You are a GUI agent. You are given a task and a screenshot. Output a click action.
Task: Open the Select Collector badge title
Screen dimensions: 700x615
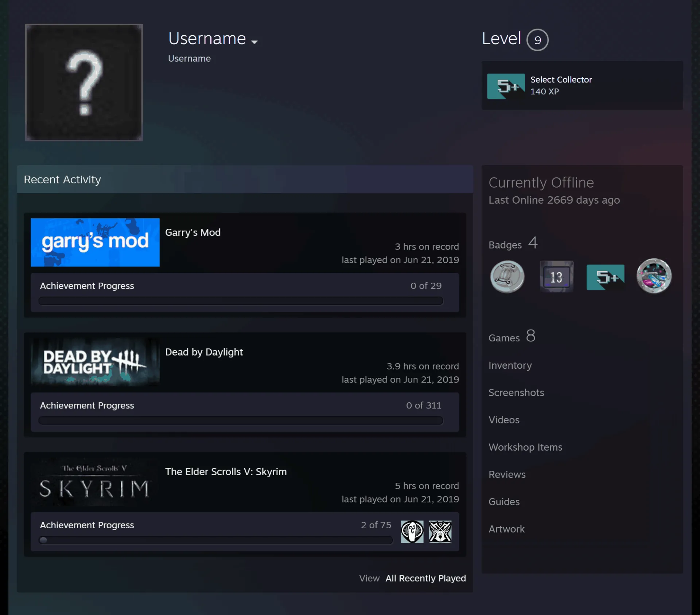[561, 79]
